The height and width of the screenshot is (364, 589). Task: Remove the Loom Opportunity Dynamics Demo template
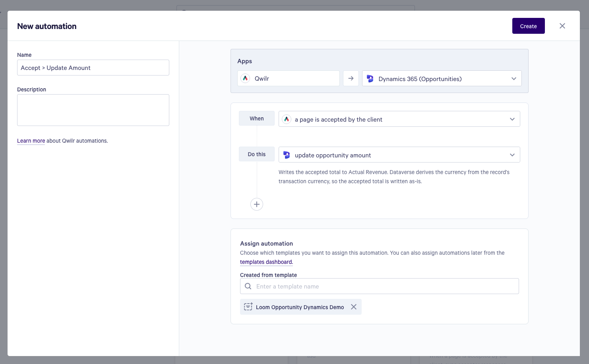point(354,307)
